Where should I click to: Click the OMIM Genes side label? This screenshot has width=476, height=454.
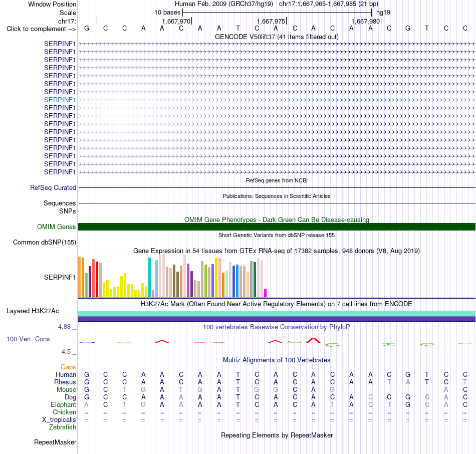[56, 227]
